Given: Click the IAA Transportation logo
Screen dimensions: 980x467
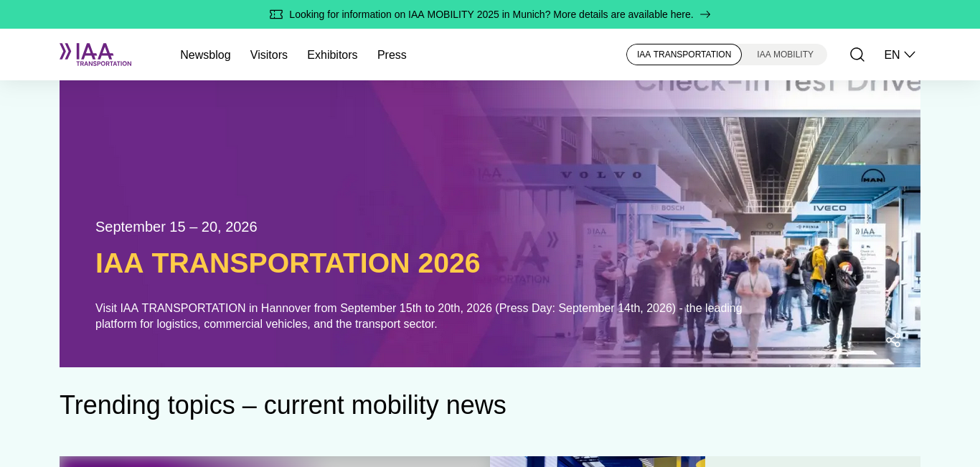Looking at the screenshot, I should (x=95, y=55).
